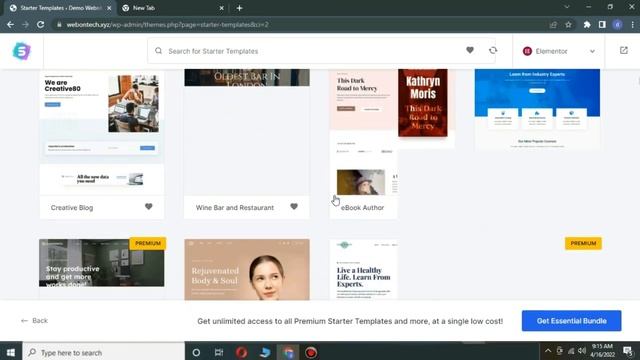640x360 pixels.
Task: Open the external link icon
Action: [x=624, y=51]
